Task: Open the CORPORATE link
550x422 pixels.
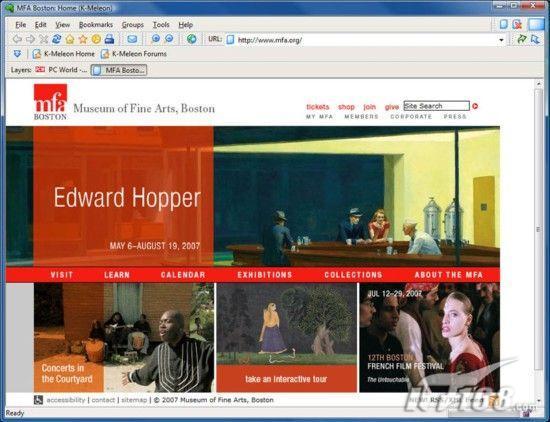Action: point(411,116)
